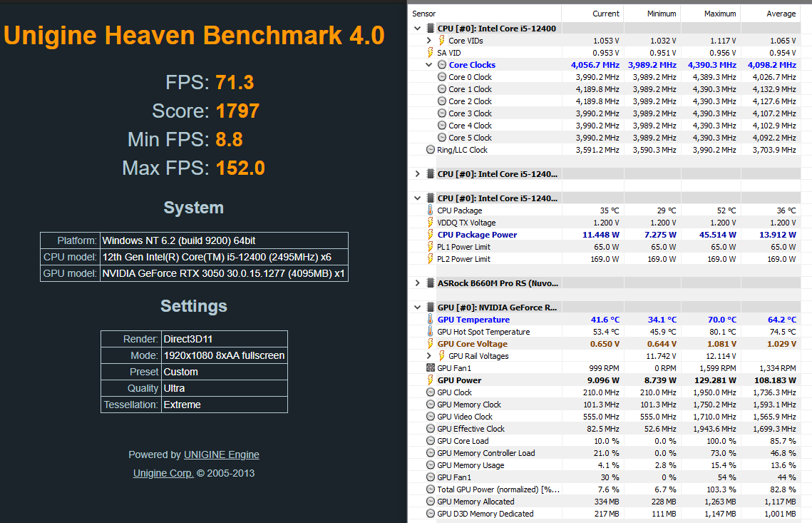This screenshot has width=812, height=523.
Task: Select the Current column header
Action: click(593, 14)
